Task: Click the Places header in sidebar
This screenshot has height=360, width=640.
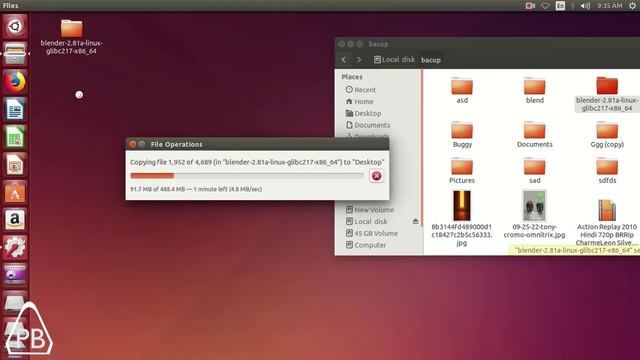Action: tap(352, 77)
